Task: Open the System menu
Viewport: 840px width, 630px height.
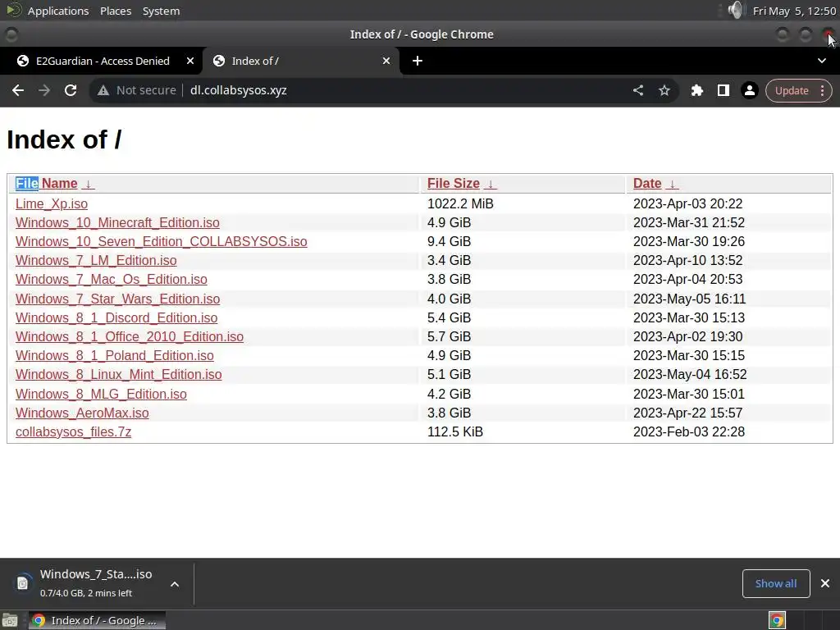Action: coord(161,11)
